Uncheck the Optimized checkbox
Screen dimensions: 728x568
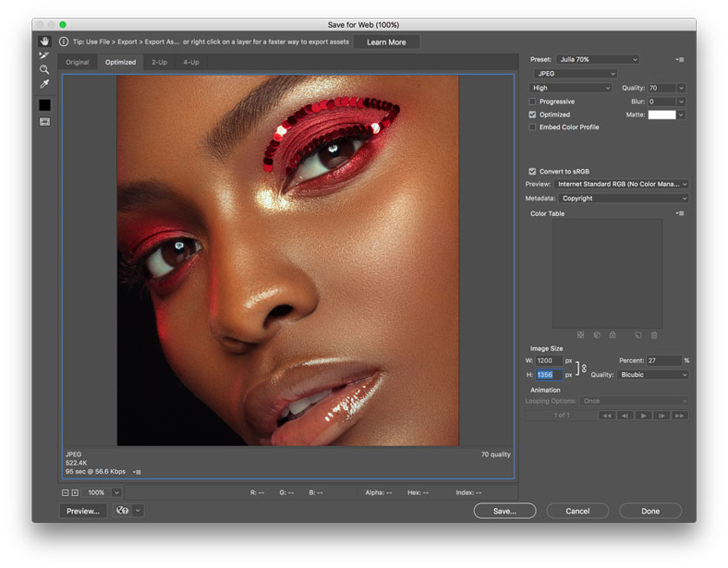(x=532, y=114)
